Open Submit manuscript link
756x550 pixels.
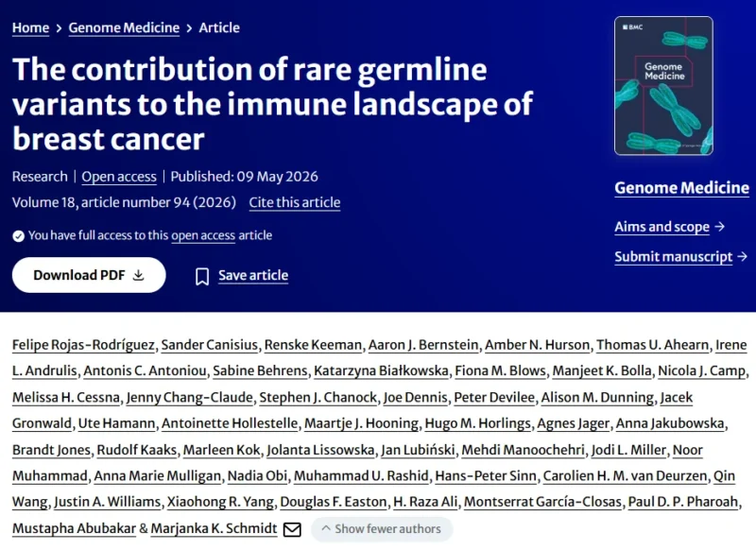point(674,256)
